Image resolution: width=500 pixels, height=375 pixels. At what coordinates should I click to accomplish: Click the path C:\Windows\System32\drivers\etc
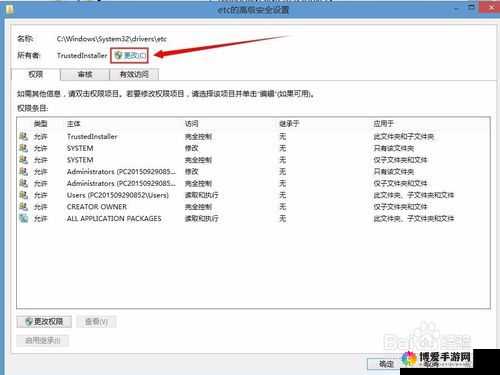click(112, 39)
